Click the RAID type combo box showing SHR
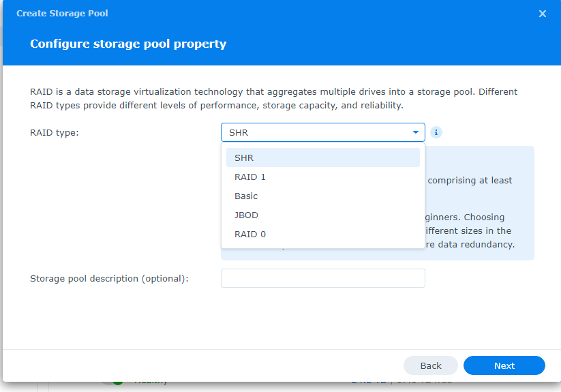 coord(322,132)
